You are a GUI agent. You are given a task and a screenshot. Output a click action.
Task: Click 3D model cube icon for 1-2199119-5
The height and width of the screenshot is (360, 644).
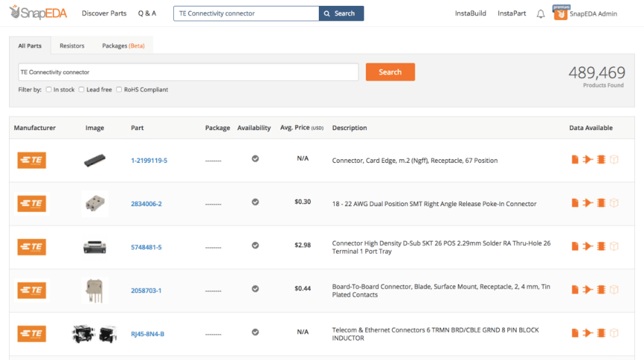614,160
